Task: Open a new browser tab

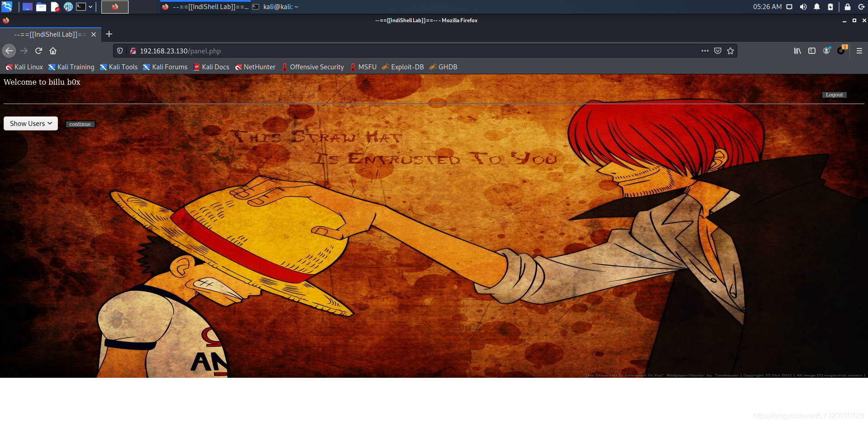Action: [109, 34]
